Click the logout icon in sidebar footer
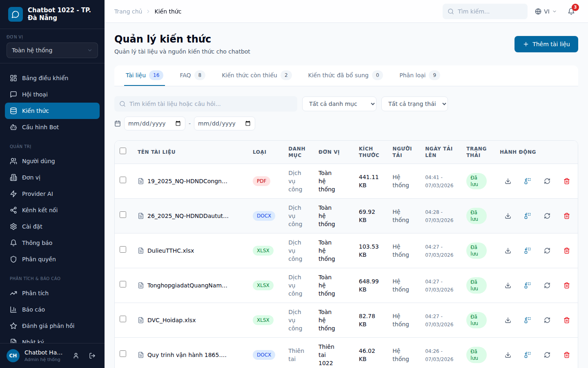588x368 pixels. [92, 356]
